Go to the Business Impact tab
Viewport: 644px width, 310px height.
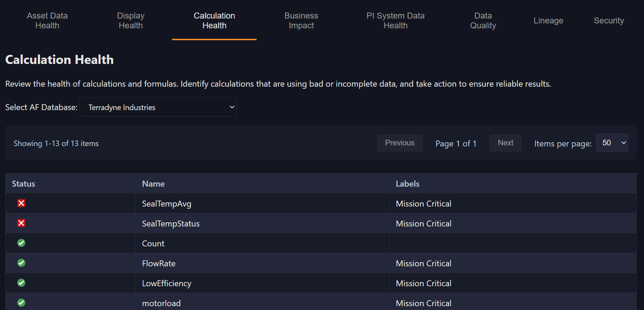click(x=301, y=21)
